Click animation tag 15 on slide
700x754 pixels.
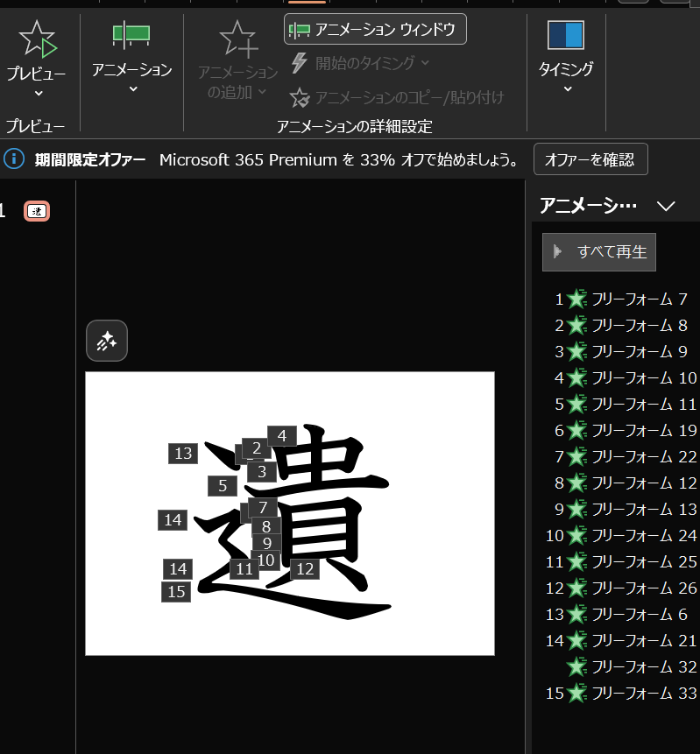(x=177, y=592)
